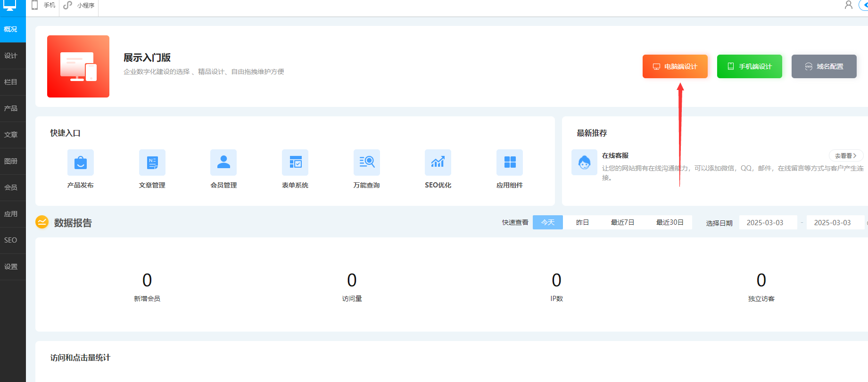The image size is (868, 382).
Task: Select the 最近30日 quick view filter
Action: (x=670, y=222)
